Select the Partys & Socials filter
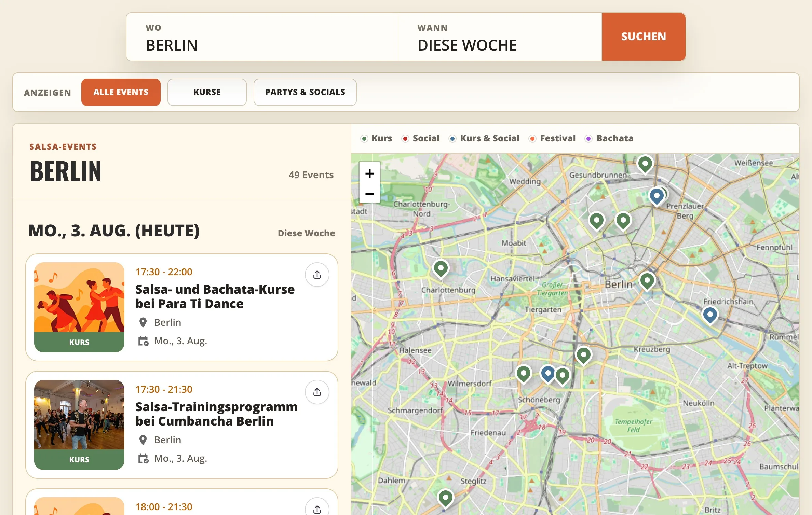Image resolution: width=812 pixels, height=515 pixels. [x=305, y=92]
